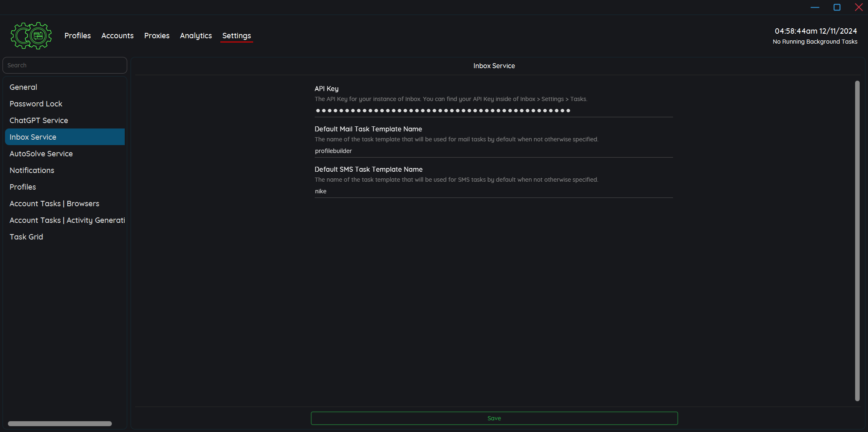The width and height of the screenshot is (868, 432).
Task: Click the masked API Key field
Action: click(493, 111)
